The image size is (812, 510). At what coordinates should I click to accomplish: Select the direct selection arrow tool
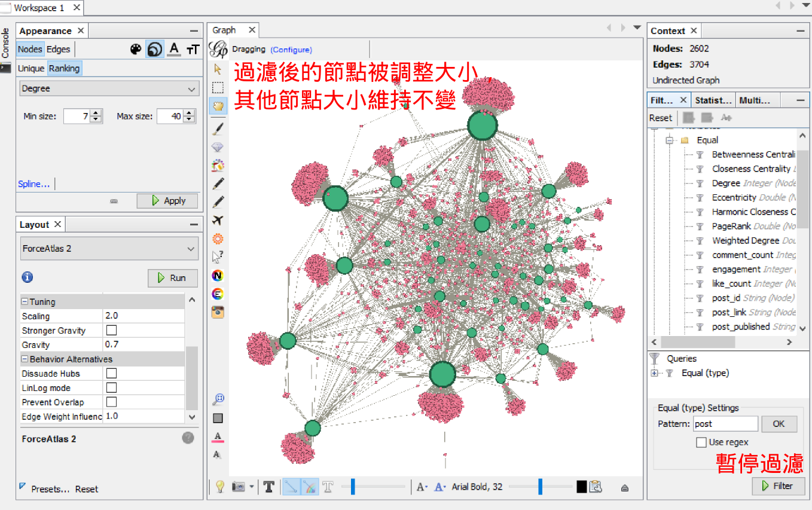pos(218,69)
